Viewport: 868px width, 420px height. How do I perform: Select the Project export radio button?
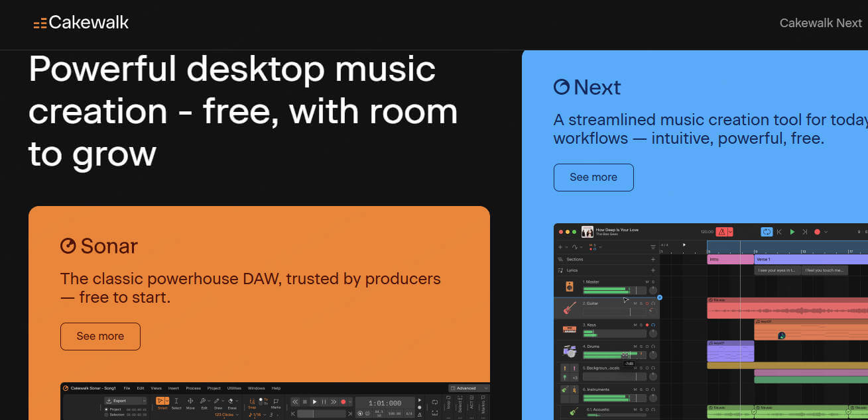tap(106, 409)
